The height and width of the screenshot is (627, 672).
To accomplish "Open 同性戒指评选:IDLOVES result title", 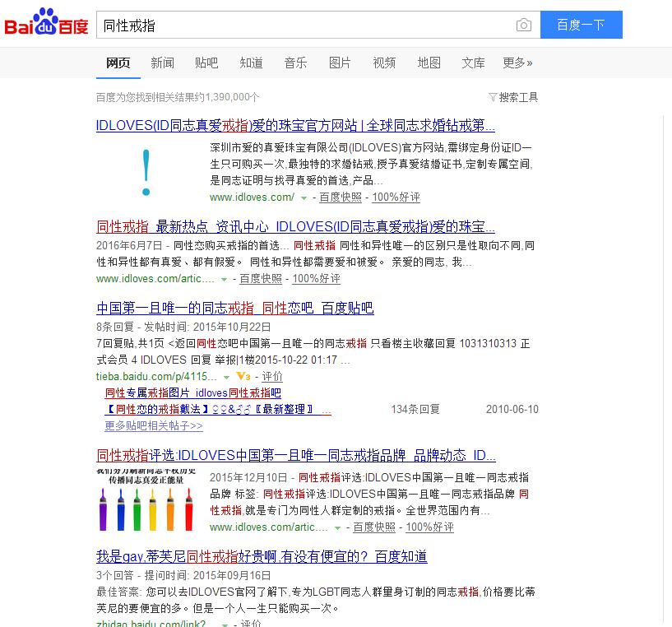I will pos(296,455).
